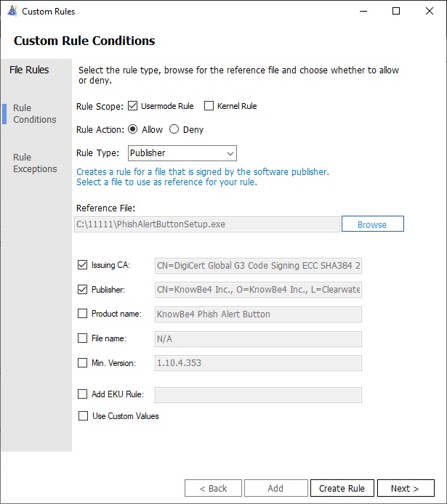Browse for a reference file

coord(372,224)
